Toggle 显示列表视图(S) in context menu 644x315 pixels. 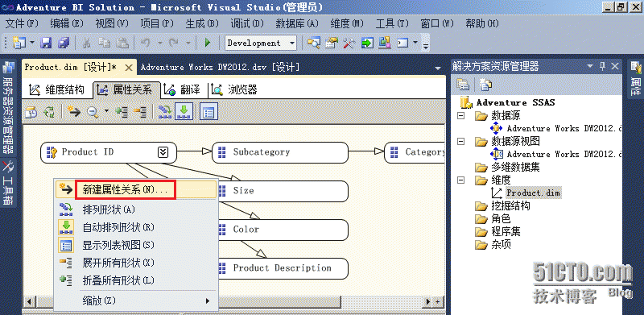coord(135,245)
